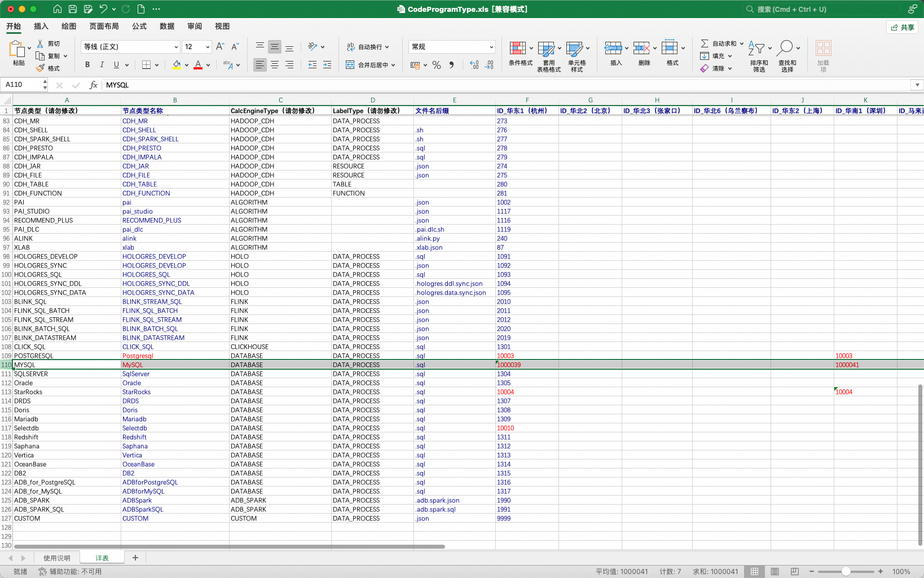Image resolution: width=924 pixels, height=578 pixels.
Task: Click the Insert cells (插入) button
Action: click(x=616, y=54)
